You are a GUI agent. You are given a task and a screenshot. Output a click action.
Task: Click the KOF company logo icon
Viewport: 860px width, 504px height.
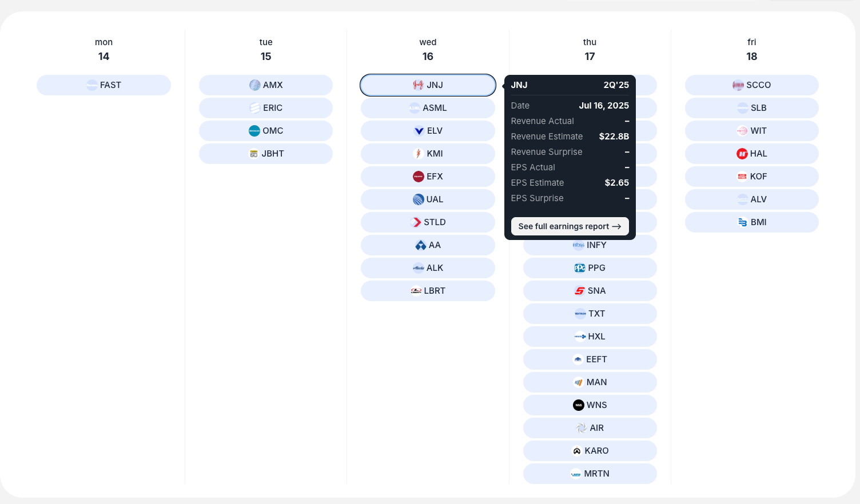(x=742, y=177)
